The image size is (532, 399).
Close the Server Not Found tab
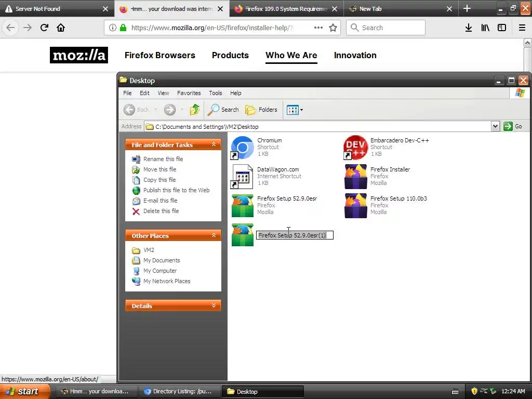pyautogui.click(x=105, y=9)
